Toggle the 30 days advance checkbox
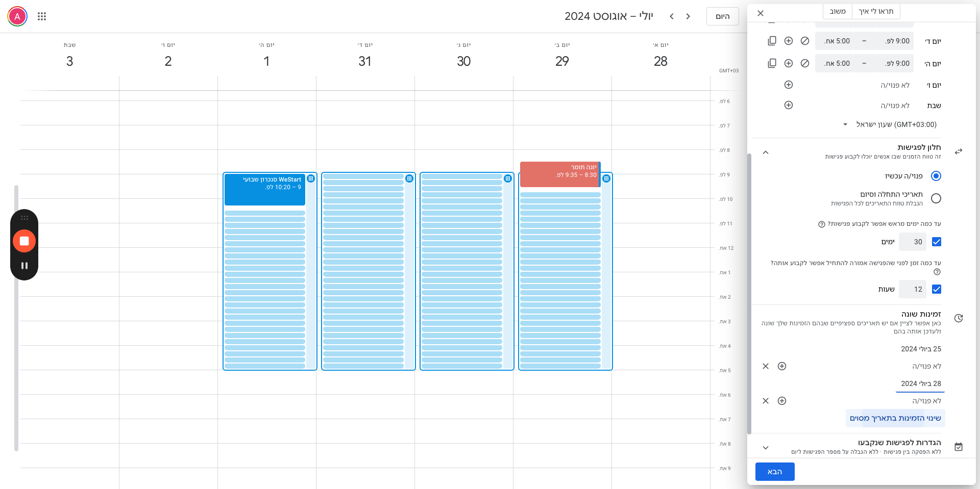This screenshot has width=980, height=489. (937, 242)
